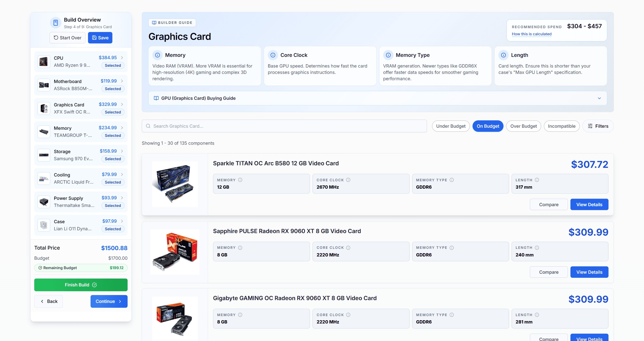Screen dimensions: 644x341
Task: Open the Storage step from the sidebar
Action: (x=81, y=155)
